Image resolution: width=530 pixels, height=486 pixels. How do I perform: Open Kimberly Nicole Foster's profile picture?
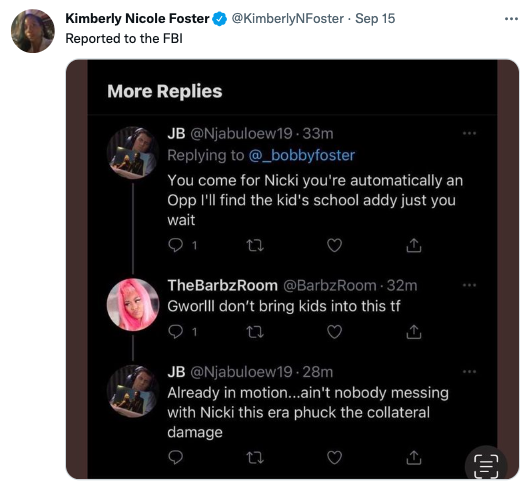click(x=33, y=31)
